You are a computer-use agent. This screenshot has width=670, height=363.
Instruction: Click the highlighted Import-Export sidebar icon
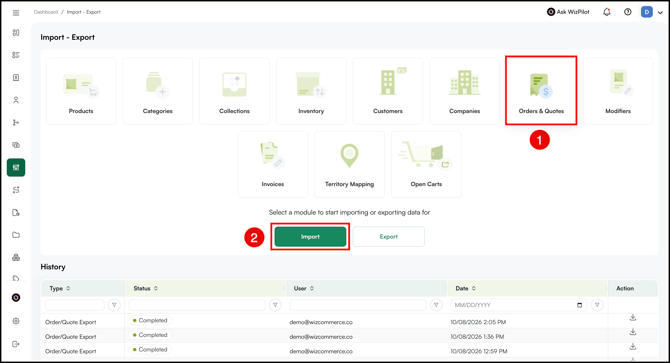click(16, 167)
